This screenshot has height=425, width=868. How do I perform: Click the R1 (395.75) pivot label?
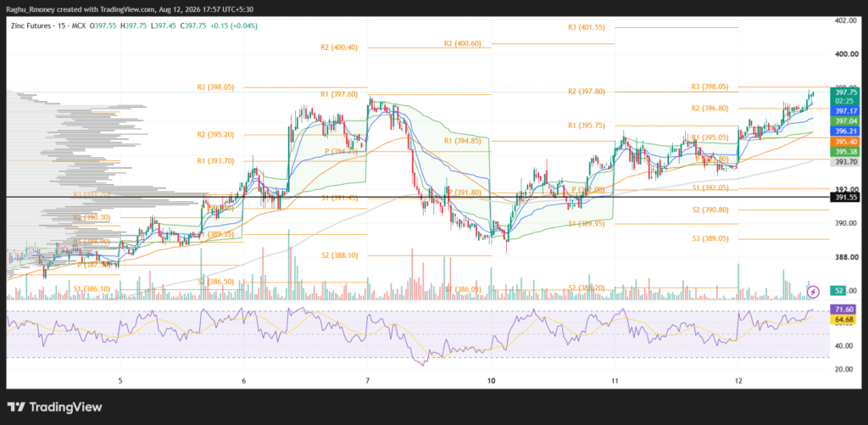[587, 126]
